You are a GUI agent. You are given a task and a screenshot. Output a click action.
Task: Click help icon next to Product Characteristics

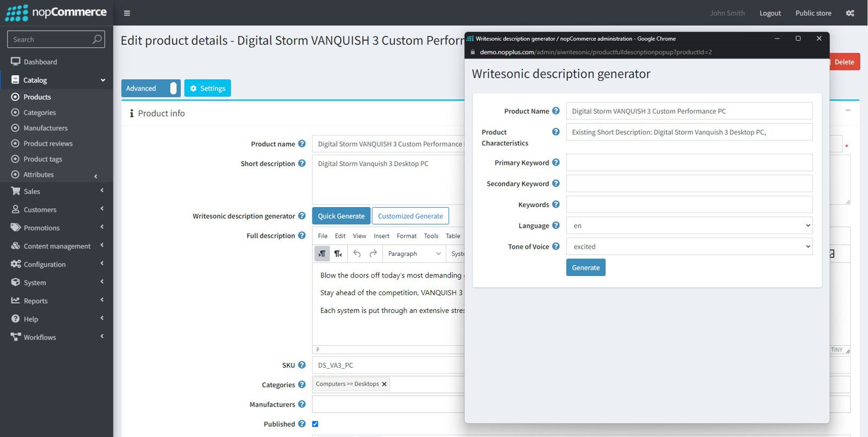click(x=556, y=132)
